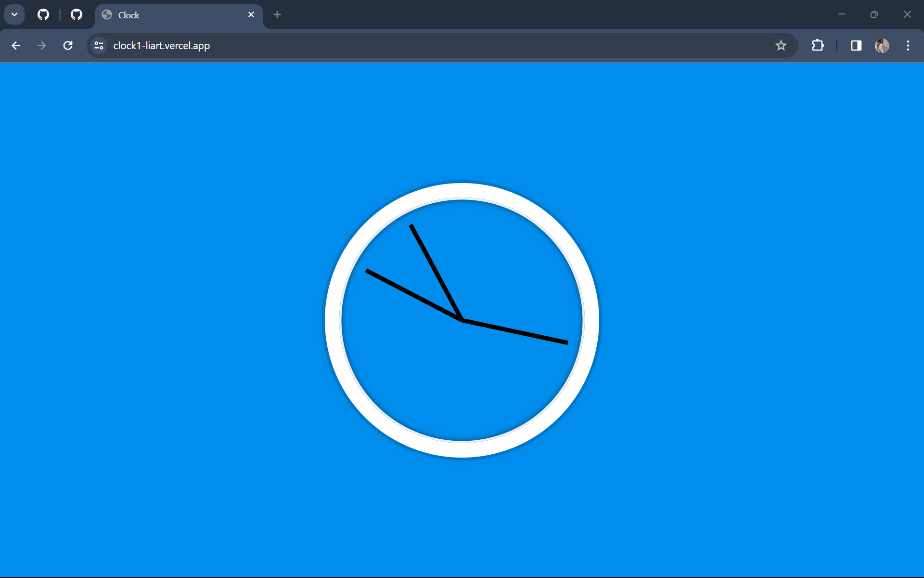The width and height of the screenshot is (924, 578).
Task: Click the forward navigation arrow
Action: coord(41,45)
